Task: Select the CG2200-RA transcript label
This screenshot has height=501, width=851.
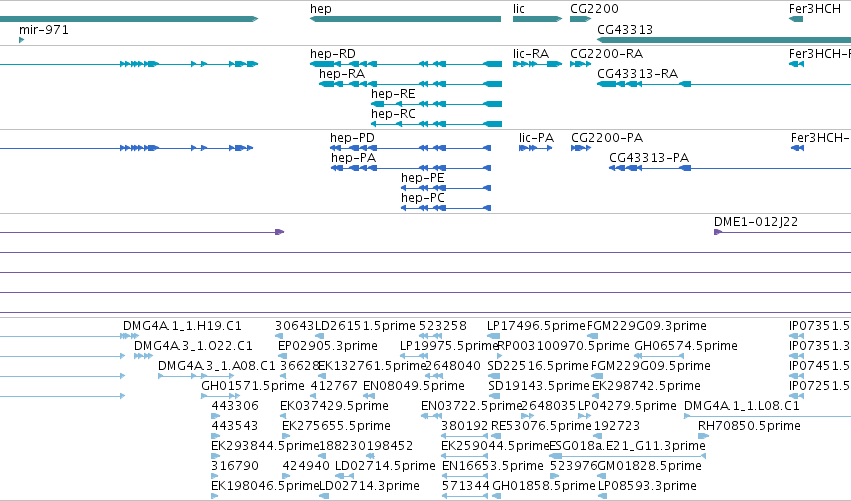Action: pos(606,54)
